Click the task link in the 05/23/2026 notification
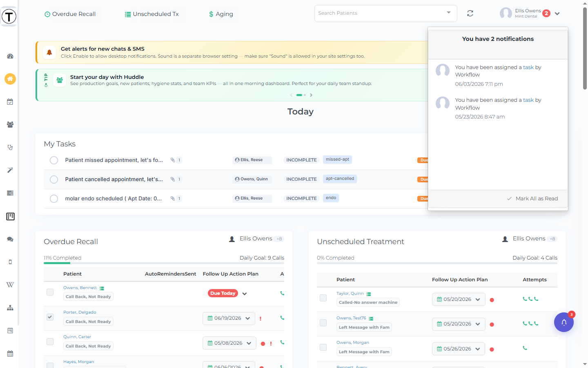Screen dimensions: 588x368 click(x=528, y=100)
